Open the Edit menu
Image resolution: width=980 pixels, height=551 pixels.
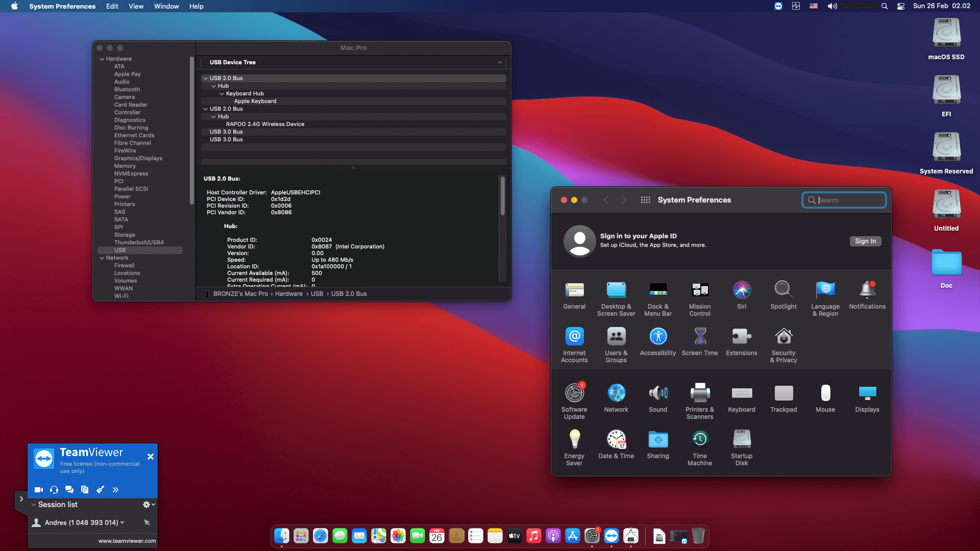[112, 6]
